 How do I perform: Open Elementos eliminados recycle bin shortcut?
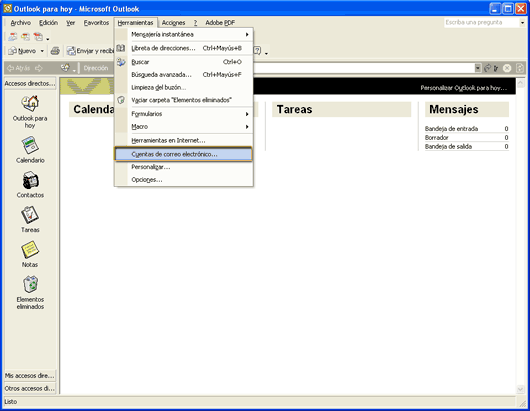point(30,293)
